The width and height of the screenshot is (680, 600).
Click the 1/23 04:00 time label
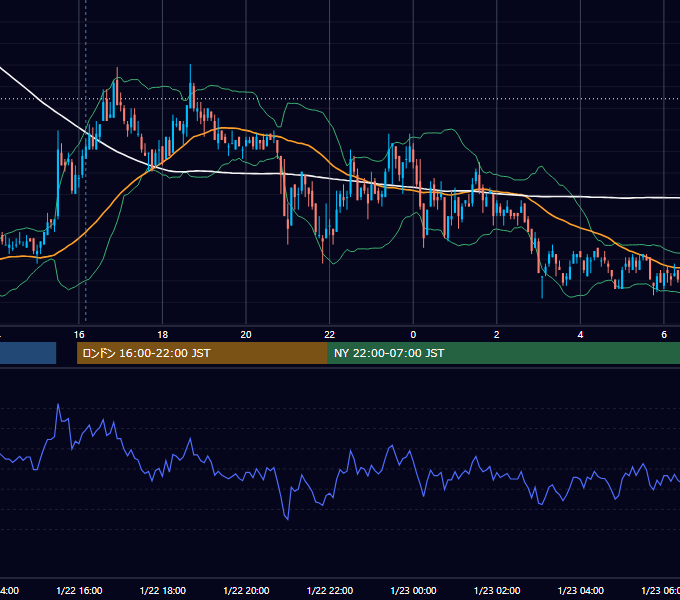581,590
